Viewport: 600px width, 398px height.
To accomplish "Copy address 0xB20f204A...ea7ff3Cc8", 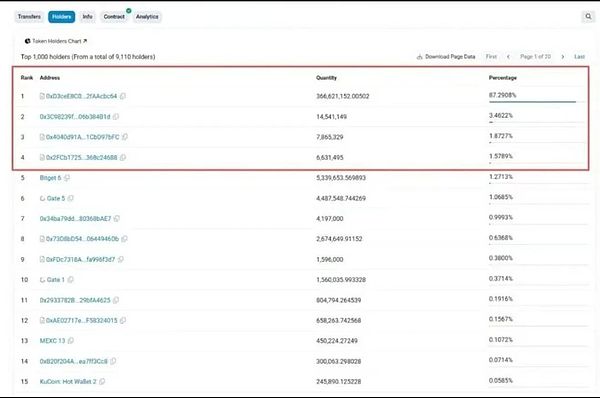I will (113, 361).
